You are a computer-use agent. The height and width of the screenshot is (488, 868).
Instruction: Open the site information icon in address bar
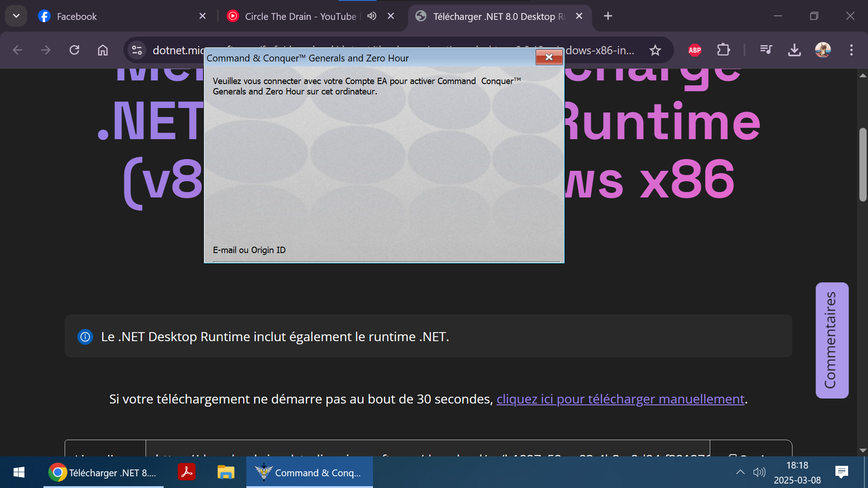(x=137, y=50)
